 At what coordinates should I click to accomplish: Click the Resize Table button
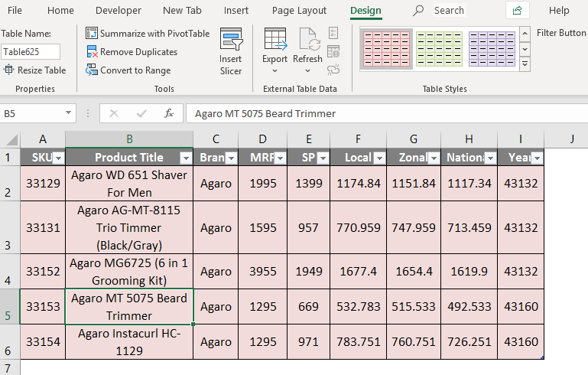click(x=34, y=70)
